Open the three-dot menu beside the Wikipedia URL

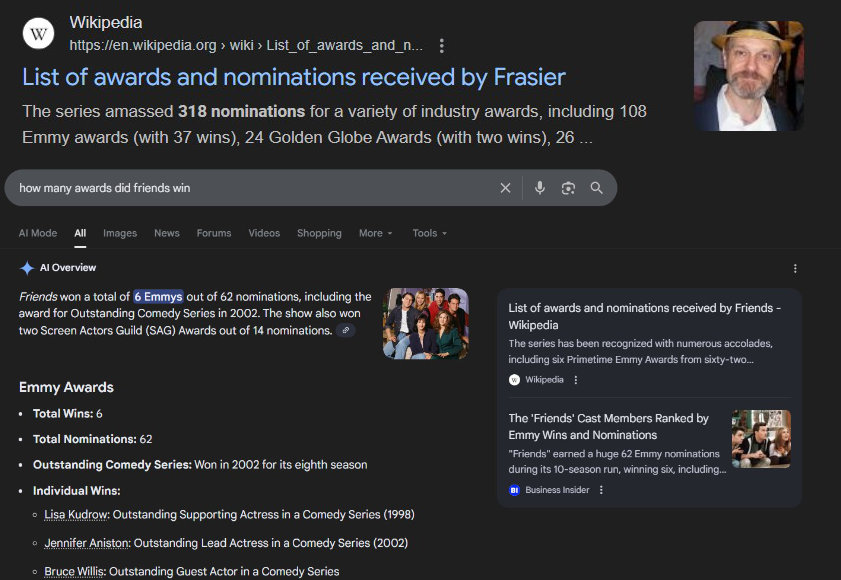(441, 46)
